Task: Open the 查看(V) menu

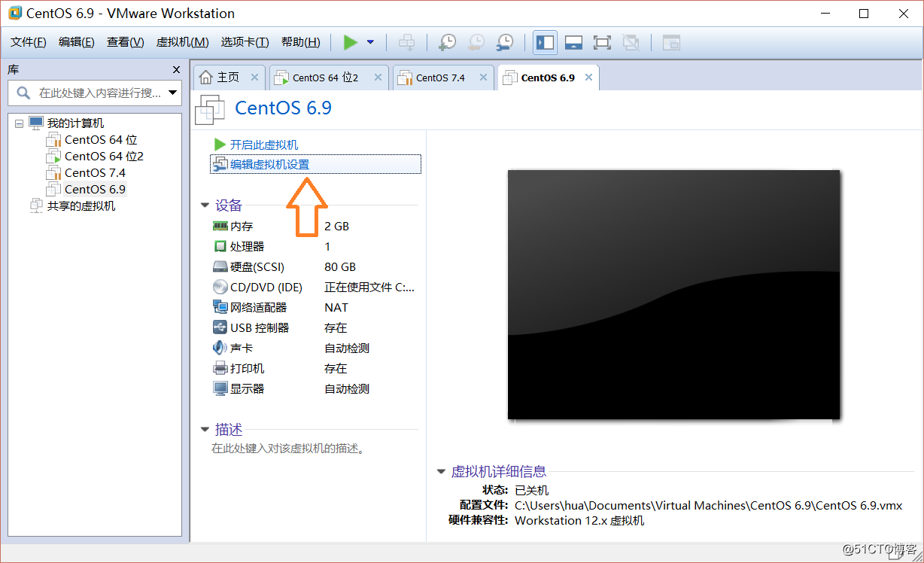Action: pyautogui.click(x=125, y=42)
